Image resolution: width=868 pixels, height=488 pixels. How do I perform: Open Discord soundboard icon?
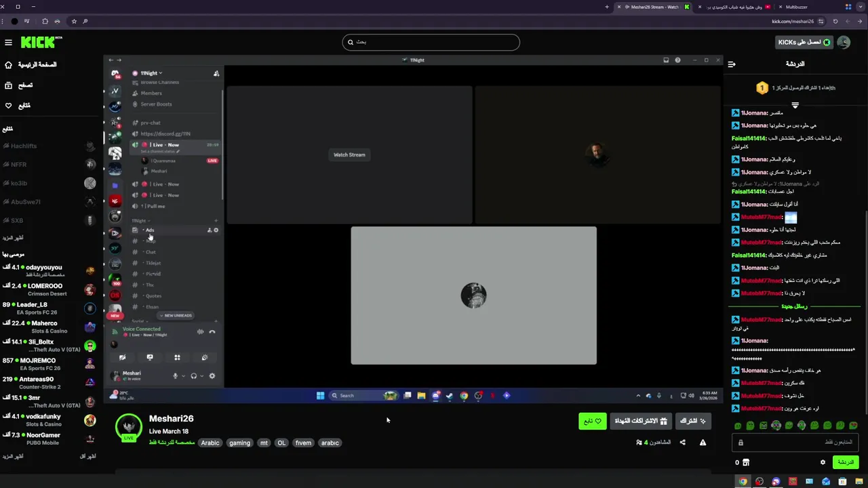(205, 357)
